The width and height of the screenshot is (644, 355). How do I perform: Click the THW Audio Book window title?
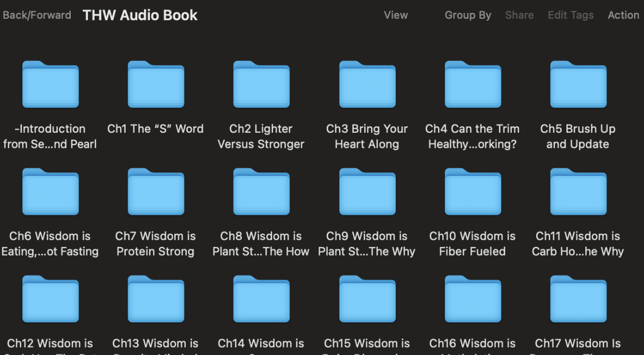[x=140, y=15]
